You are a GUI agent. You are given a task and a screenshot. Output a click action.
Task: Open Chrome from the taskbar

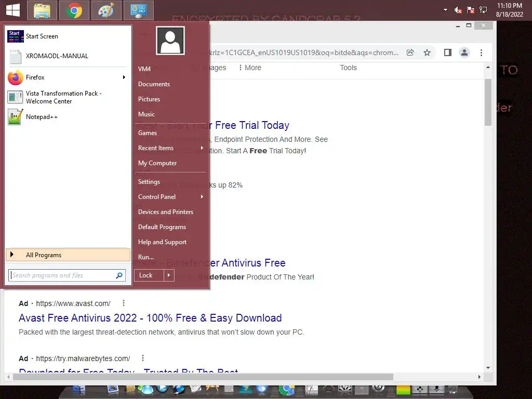click(74, 10)
